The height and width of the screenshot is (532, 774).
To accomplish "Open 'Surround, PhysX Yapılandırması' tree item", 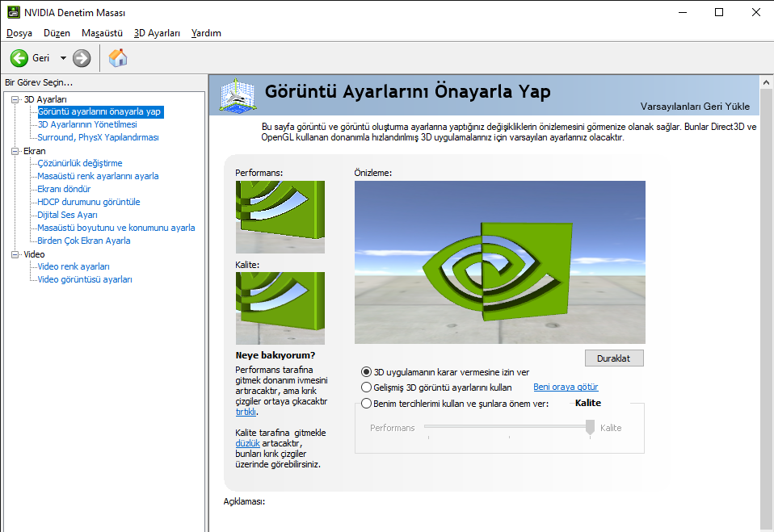I will (x=99, y=137).
